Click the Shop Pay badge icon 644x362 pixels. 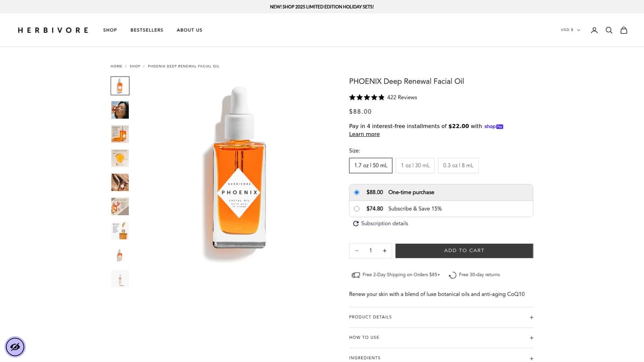pyautogui.click(x=493, y=126)
